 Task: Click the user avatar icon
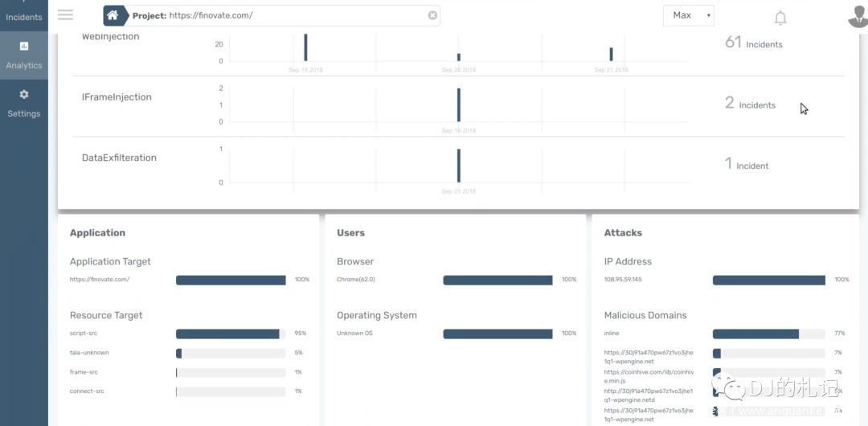tap(858, 15)
